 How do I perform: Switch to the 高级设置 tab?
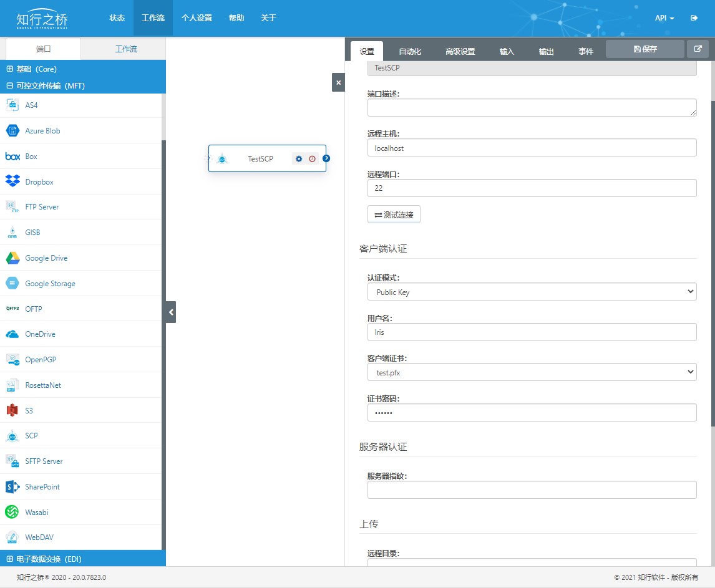click(x=460, y=52)
